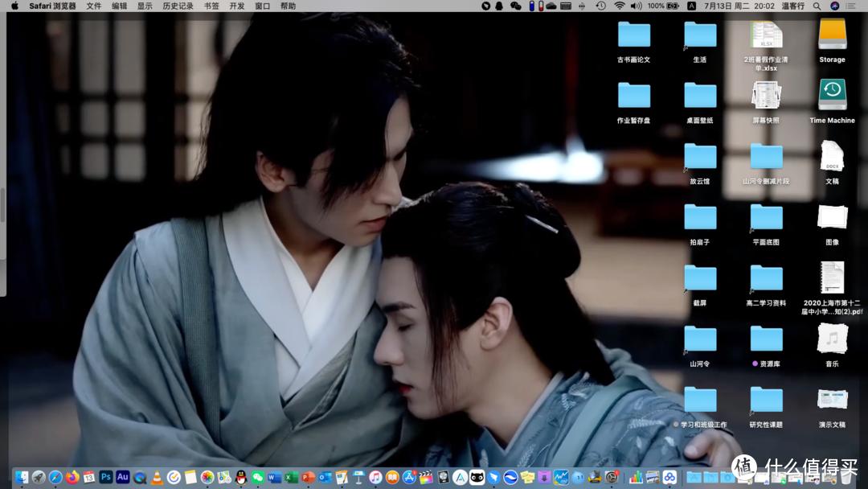Launch PowerPoint from the dock
Screen dimensions: 868x489
pyautogui.click(x=309, y=478)
